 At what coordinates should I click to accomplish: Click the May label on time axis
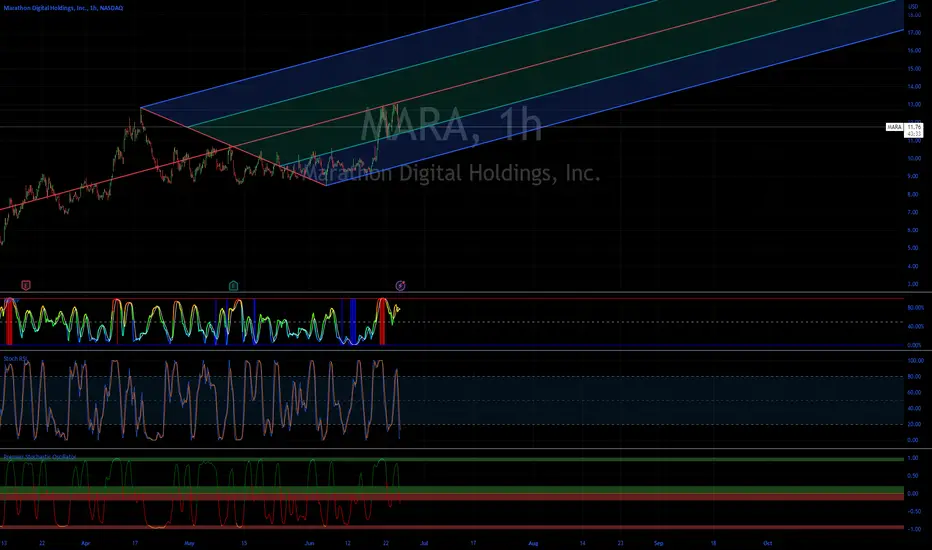189,543
